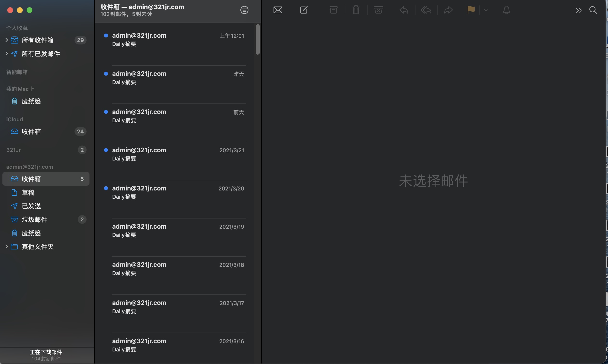Open the email dated 2021/3/17
This screenshot has width=608, height=364.
pyautogui.click(x=175, y=314)
